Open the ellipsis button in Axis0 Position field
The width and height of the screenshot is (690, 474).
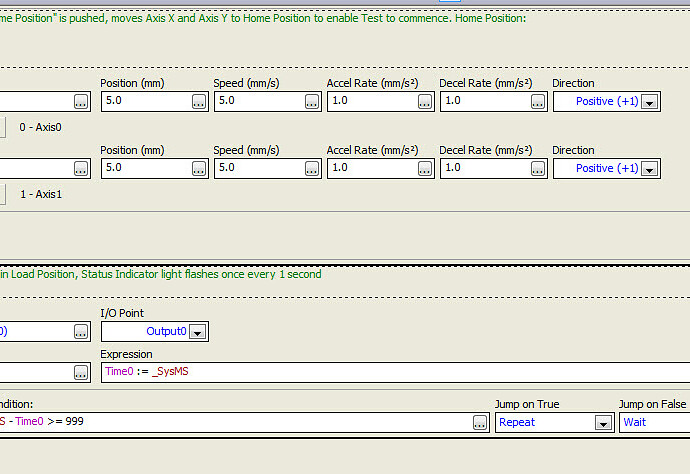[199, 102]
